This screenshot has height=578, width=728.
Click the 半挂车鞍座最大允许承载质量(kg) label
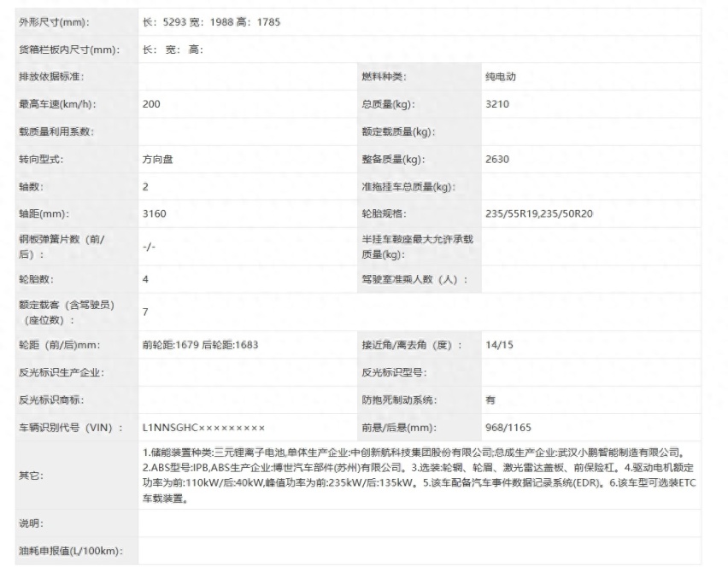point(417,247)
